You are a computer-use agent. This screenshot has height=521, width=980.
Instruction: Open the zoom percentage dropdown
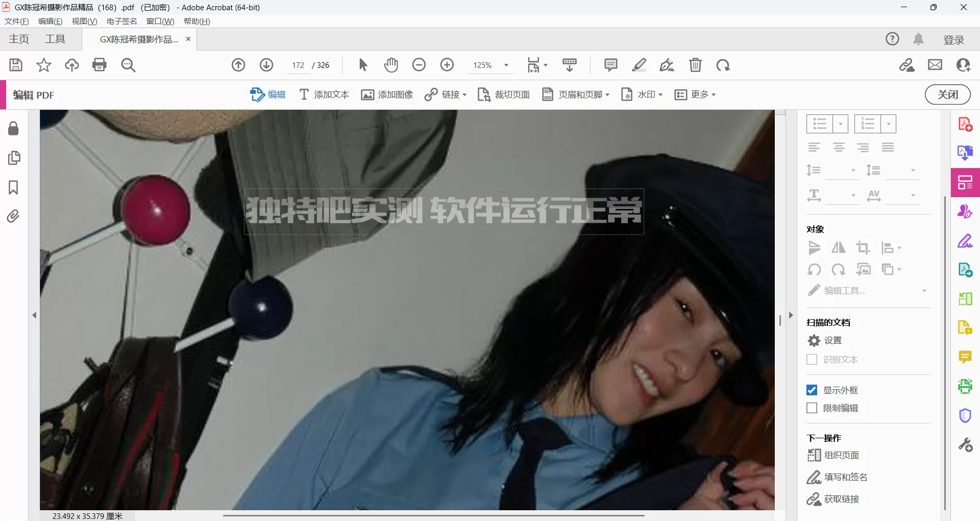pos(506,65)
